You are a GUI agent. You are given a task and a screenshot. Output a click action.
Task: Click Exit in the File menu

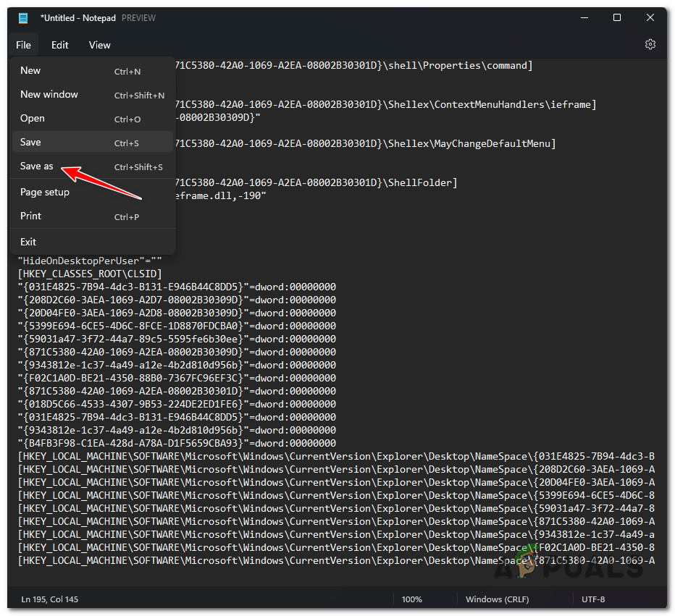point(93,242)
